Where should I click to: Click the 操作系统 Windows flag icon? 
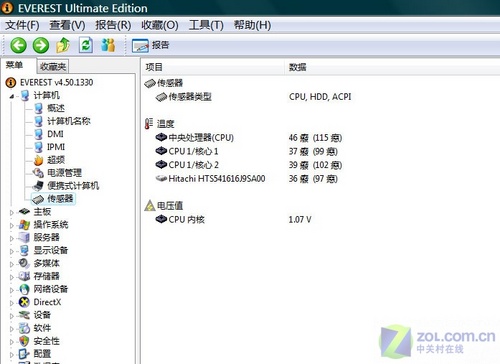point(24,224)
